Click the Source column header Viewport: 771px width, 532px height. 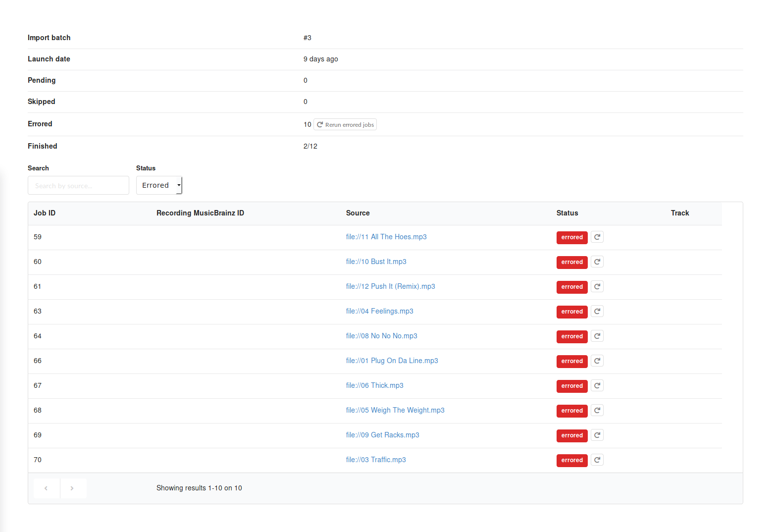[358, 213]
